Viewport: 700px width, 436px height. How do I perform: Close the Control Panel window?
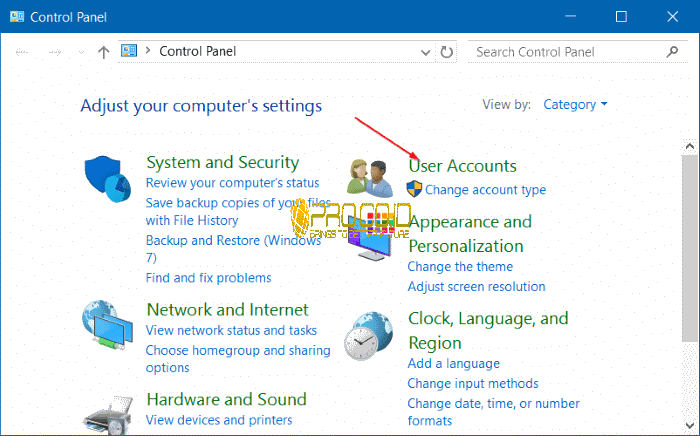point(672,17)
